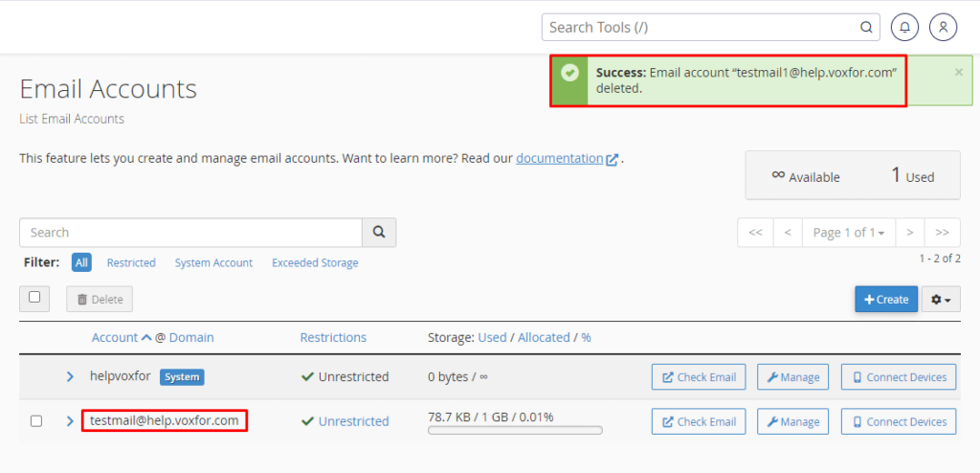
Task: Click the testmail storage usage progress bar
Action: (515, 431)
